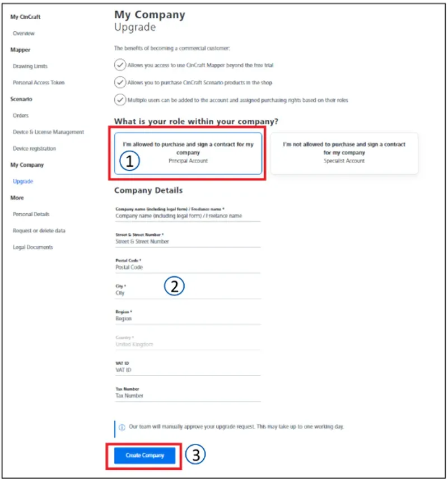Click the Scenario sidebar heading
Viewport: 448px width, 482px height.
pyautogui.click(x=21, y=99)
